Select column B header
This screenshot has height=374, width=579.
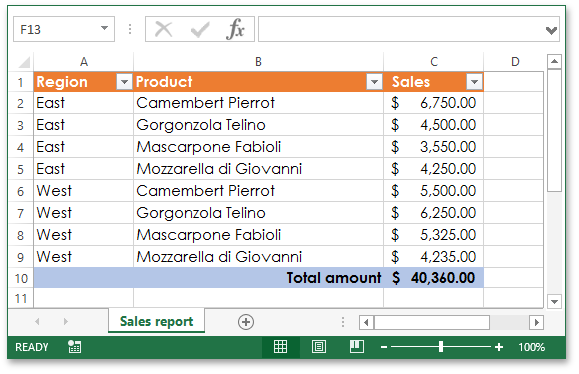258,62
